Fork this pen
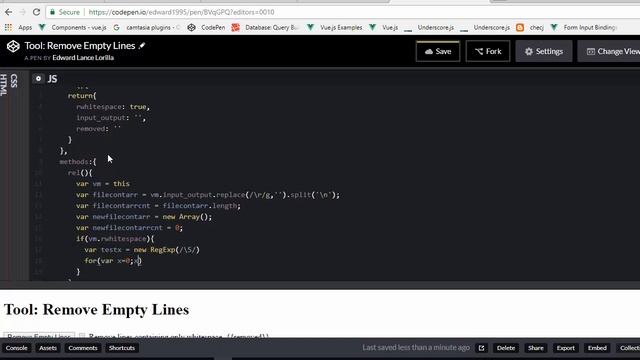This screenshot has width=640, height=360. click(488, 51)
